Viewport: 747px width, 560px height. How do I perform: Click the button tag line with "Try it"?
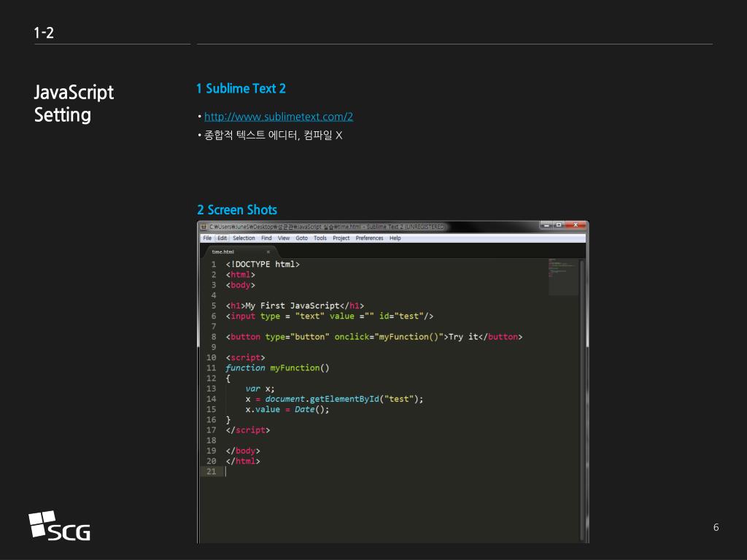(374, 337)
